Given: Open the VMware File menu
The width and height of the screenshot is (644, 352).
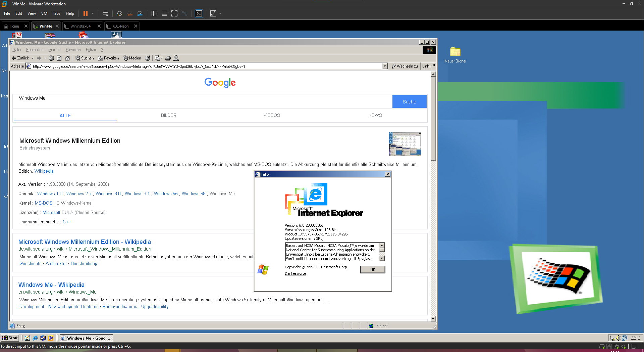Looking at the screenshot, I should [7, 13].
